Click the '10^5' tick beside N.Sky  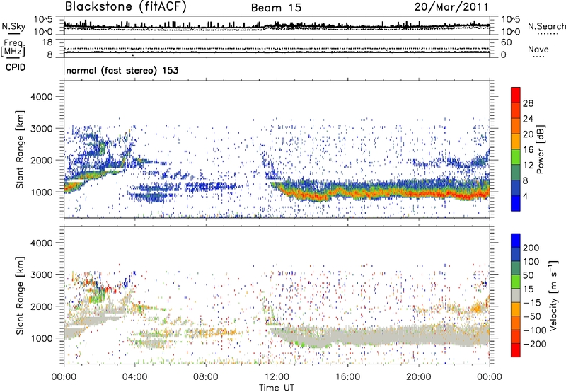point(43,20)
